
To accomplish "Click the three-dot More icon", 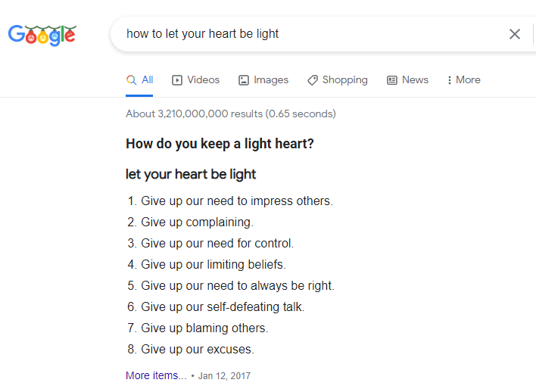I will click(450, 80).
